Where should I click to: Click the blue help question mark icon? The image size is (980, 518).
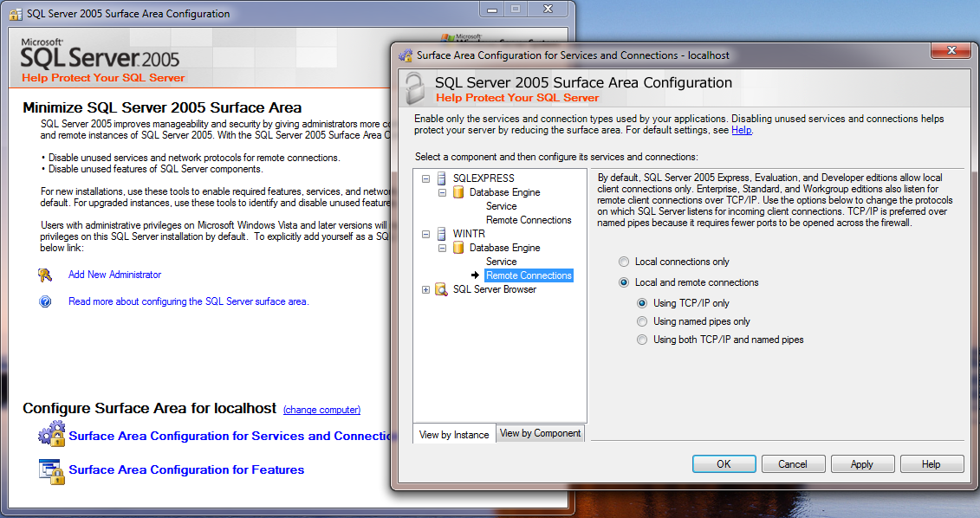46,301
